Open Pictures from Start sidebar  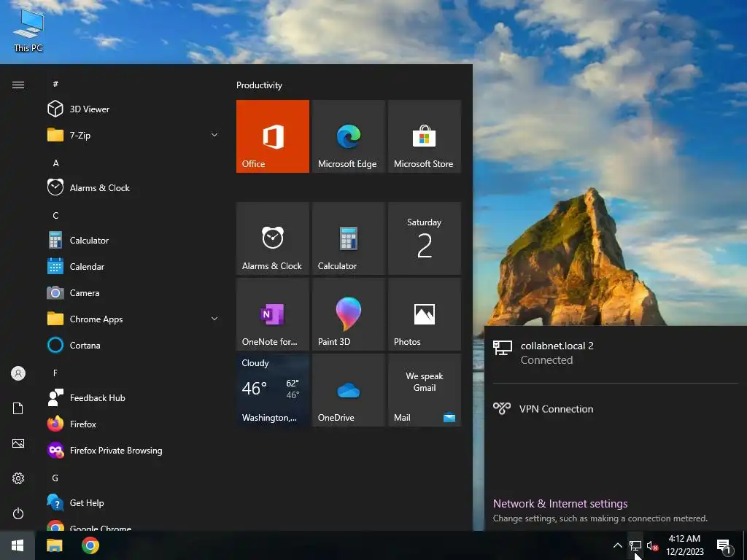pyautogui.click(x=18, y=443)
